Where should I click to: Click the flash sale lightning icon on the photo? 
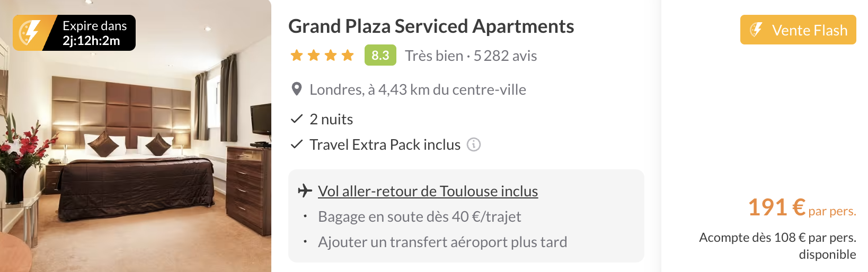pos(29,33)
